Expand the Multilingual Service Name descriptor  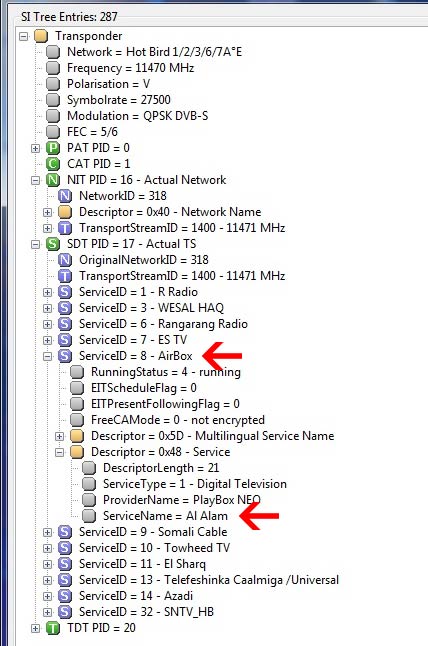pyautogui.click(x=60, y=436)
